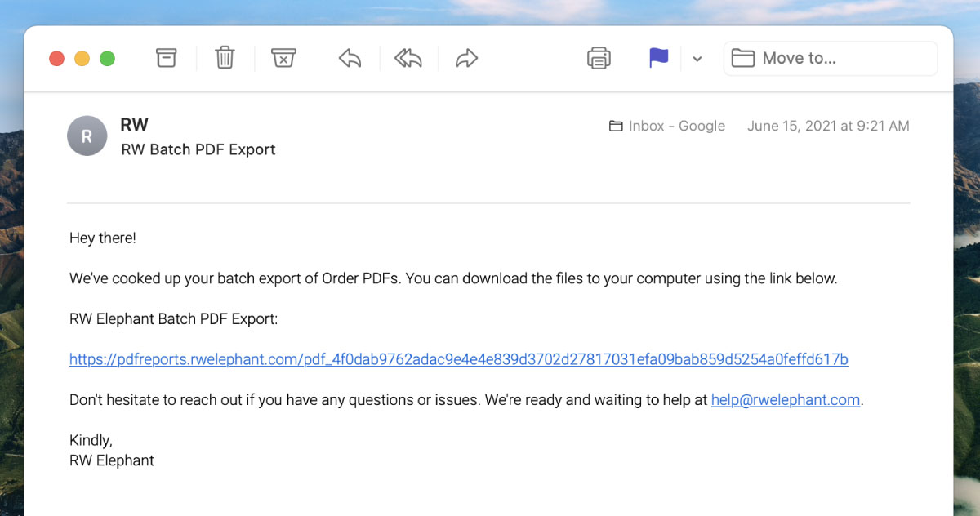Click the Reply All double-arrow icon
980x516 pixels.
coord(408,58)
